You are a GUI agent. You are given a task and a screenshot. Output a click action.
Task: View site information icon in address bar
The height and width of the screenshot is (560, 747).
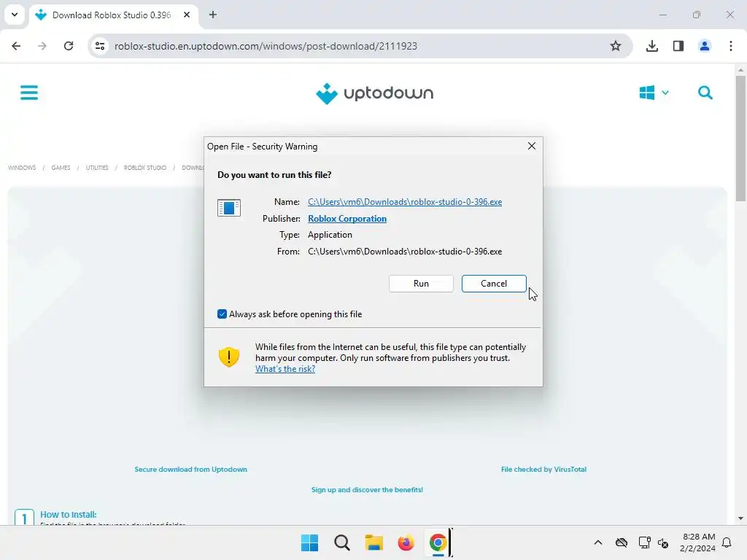click(99, 46)
